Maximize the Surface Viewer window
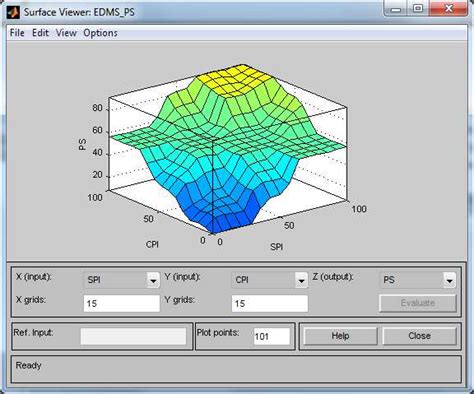 [x=418, y=9]
